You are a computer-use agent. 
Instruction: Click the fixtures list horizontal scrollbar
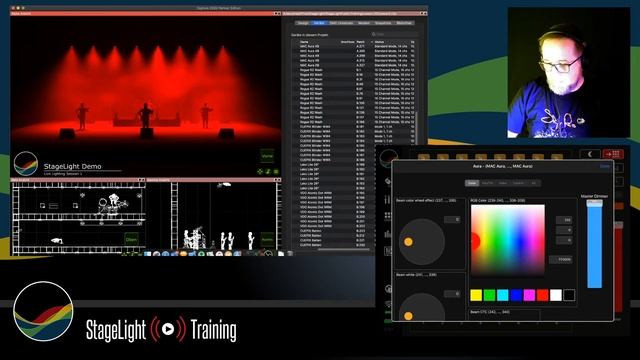tap(344, 249)
